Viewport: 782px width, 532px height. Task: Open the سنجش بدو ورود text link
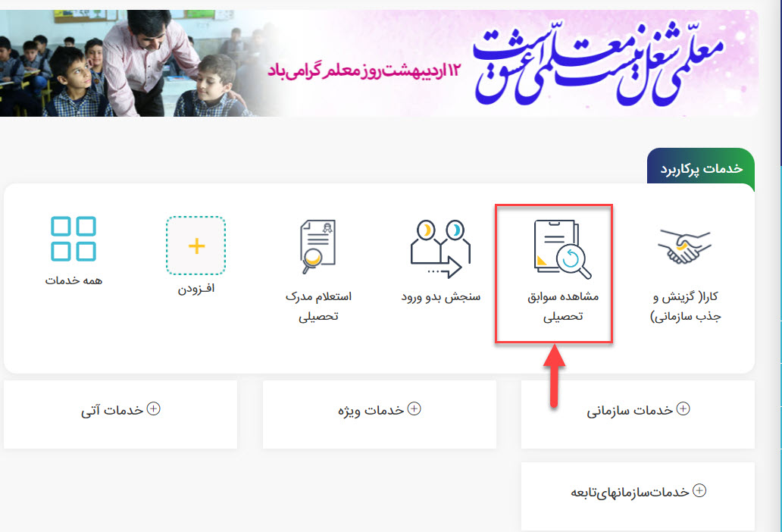point(441,296)
